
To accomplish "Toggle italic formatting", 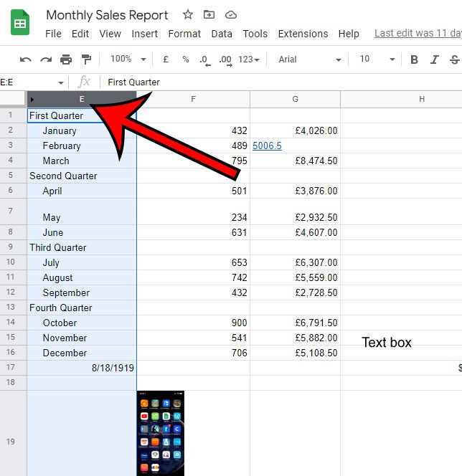I will point(435,59).
